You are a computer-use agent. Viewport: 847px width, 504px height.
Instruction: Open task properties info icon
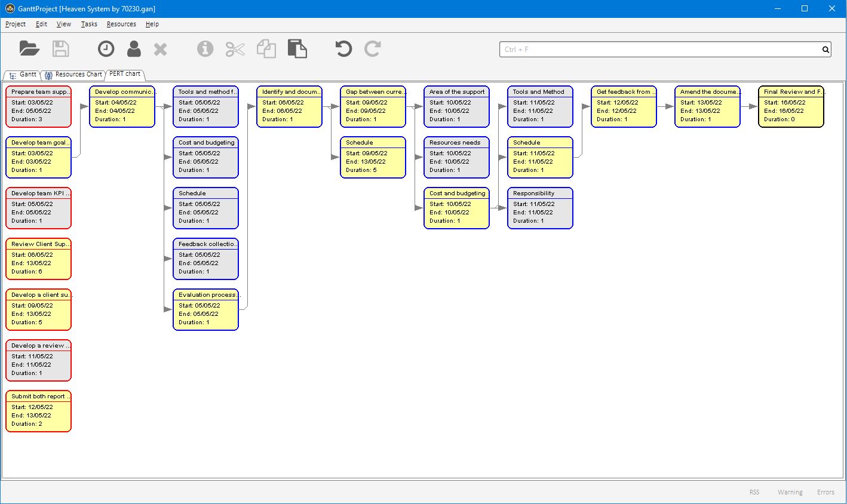(205, 49)
